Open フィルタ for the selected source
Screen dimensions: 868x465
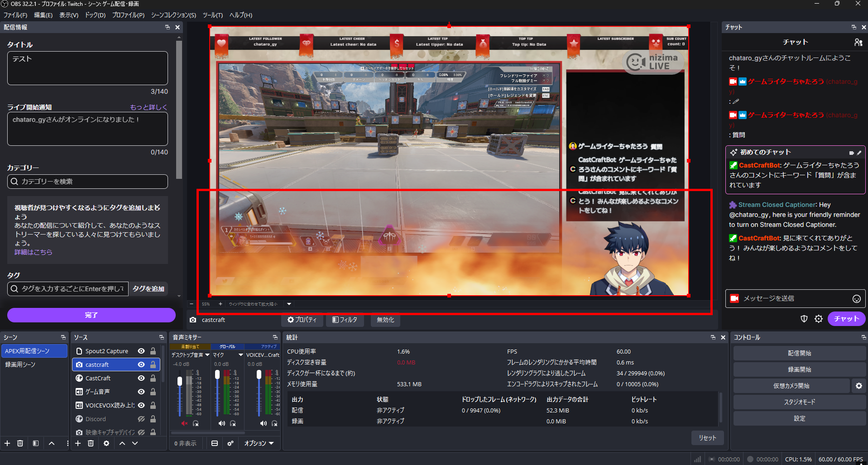click(345, 320)
